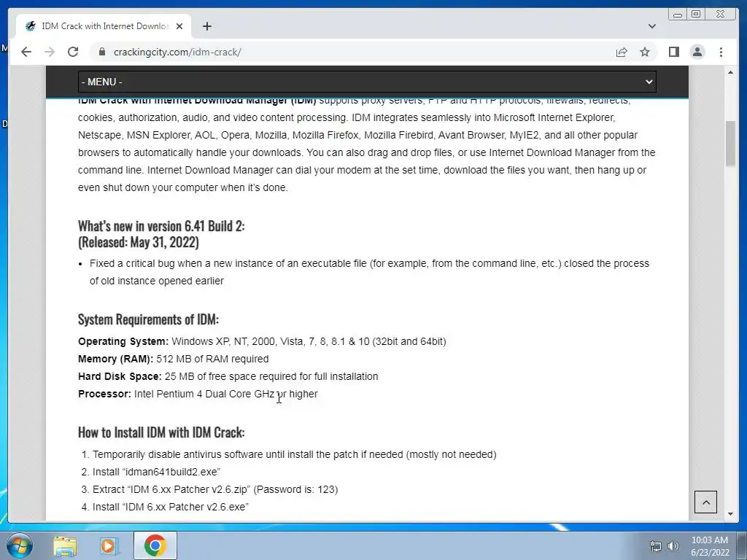Bookmark this page with the star
Screen dimensions: 747x560
point(645,52)
